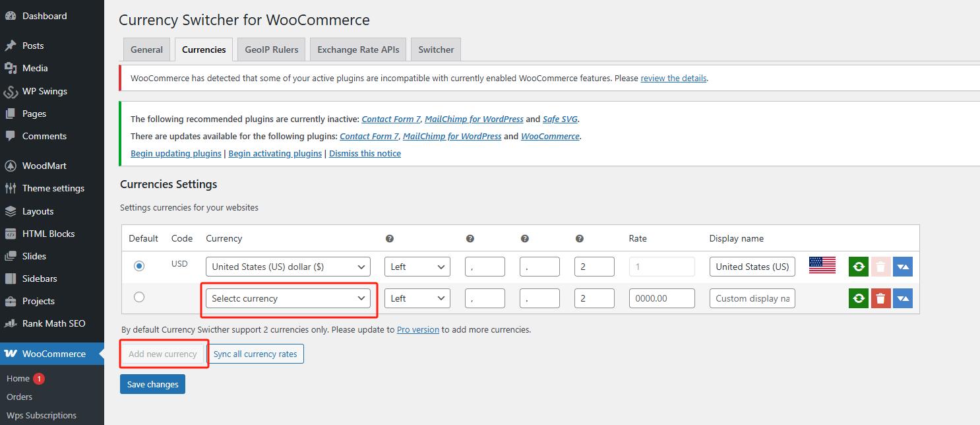This screenshot has width=980, height=425.
Task: Delete the second currency row
Action: 880,298
